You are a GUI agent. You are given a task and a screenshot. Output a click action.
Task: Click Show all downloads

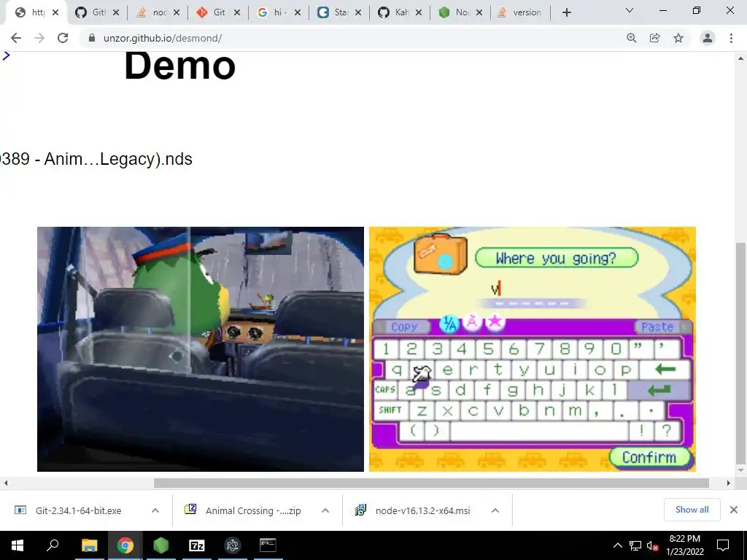pyautogui.click(x=692, y=510)
